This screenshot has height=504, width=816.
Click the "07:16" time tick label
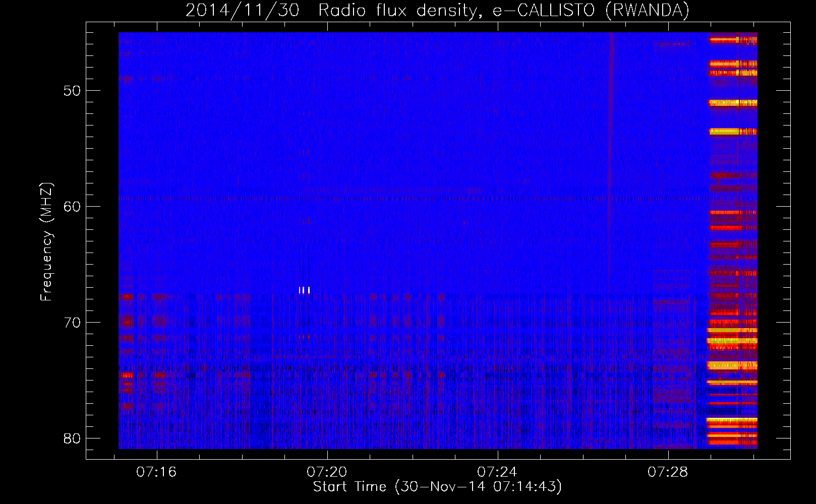coord(157,472)
